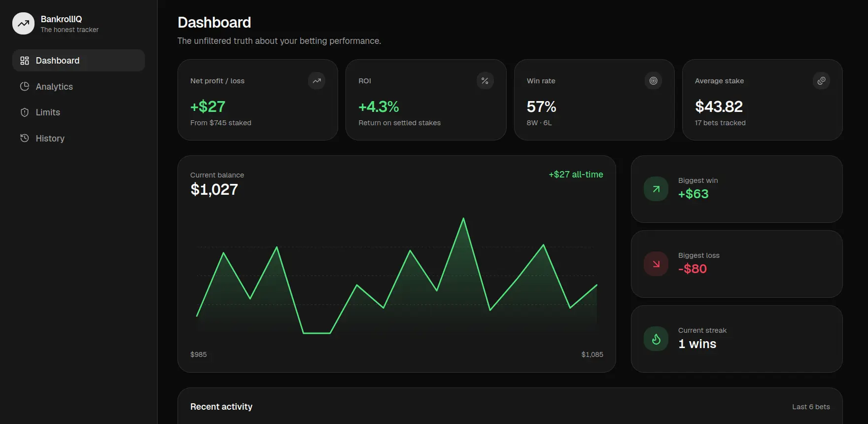Open the Analytics sidebar item
868x424 pixels.
pos(78,86)
